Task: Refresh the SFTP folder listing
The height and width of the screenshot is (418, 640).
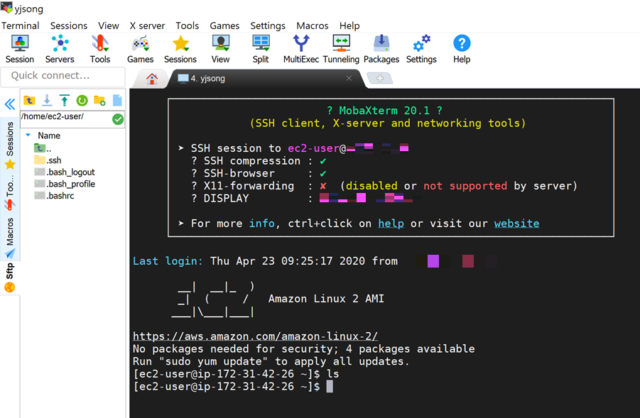Action: (82, 100)
